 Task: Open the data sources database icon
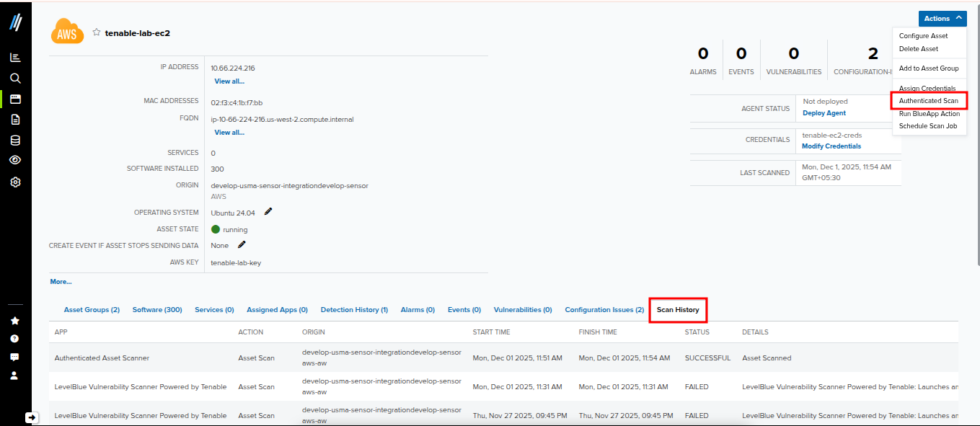pos(15,141)
